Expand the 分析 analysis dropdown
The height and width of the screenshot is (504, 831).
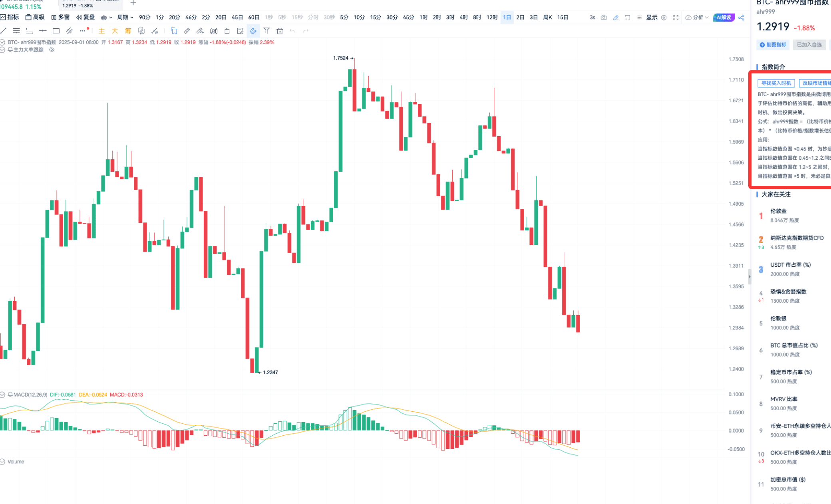point(697,18)
